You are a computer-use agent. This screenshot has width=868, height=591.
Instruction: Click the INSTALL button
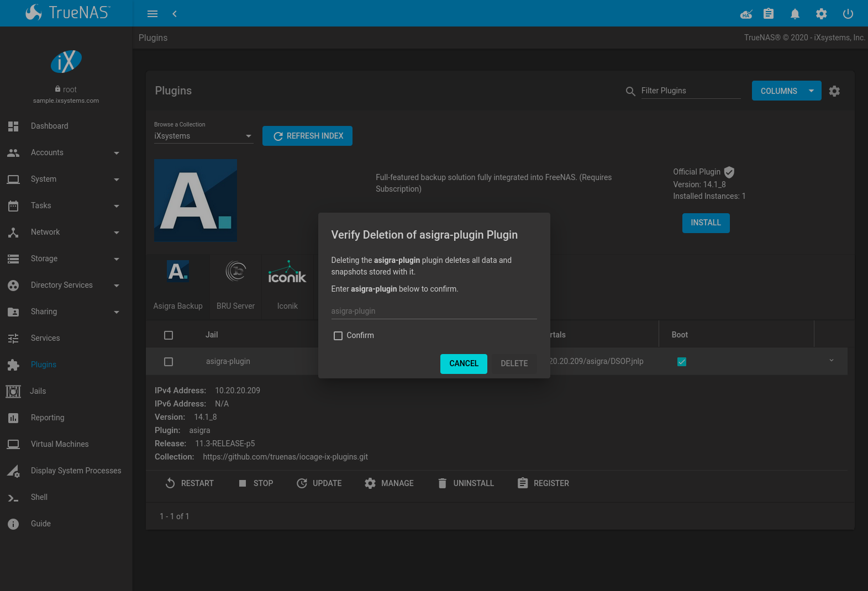[x=706, y=223]
